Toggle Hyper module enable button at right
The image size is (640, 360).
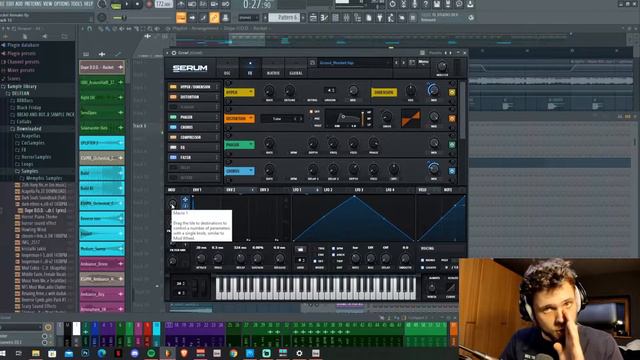point(452,92)
